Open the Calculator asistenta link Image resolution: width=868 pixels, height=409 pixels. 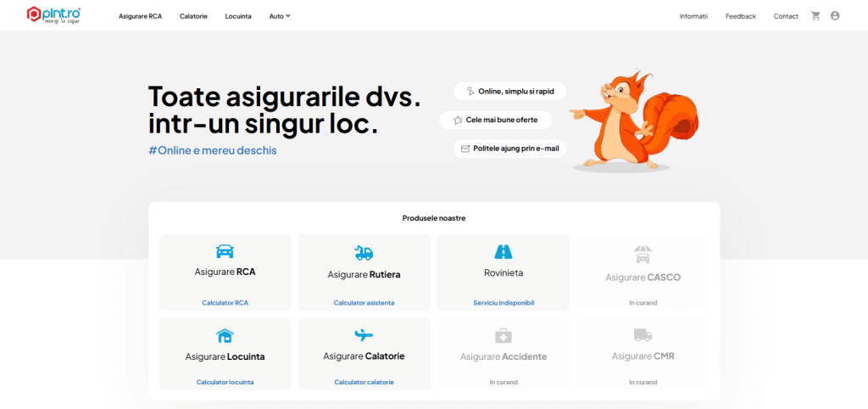pyautogui.click(x=364, y=303)
